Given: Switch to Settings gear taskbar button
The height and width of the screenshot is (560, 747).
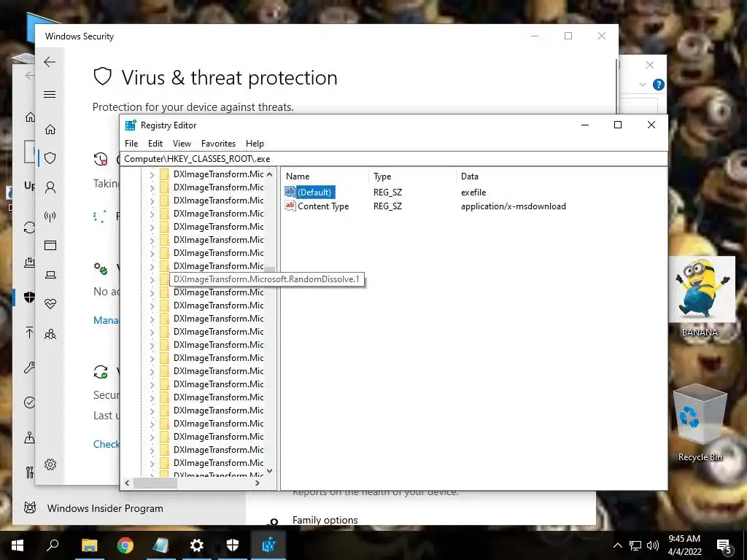Looking at the screenshot, I should 197,545.
